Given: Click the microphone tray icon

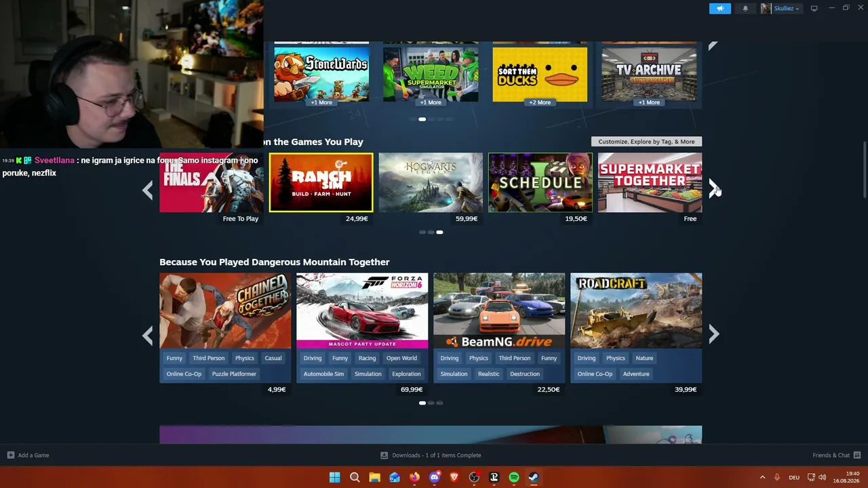Looking at the screenshot, I should click(x=777, y=477).
